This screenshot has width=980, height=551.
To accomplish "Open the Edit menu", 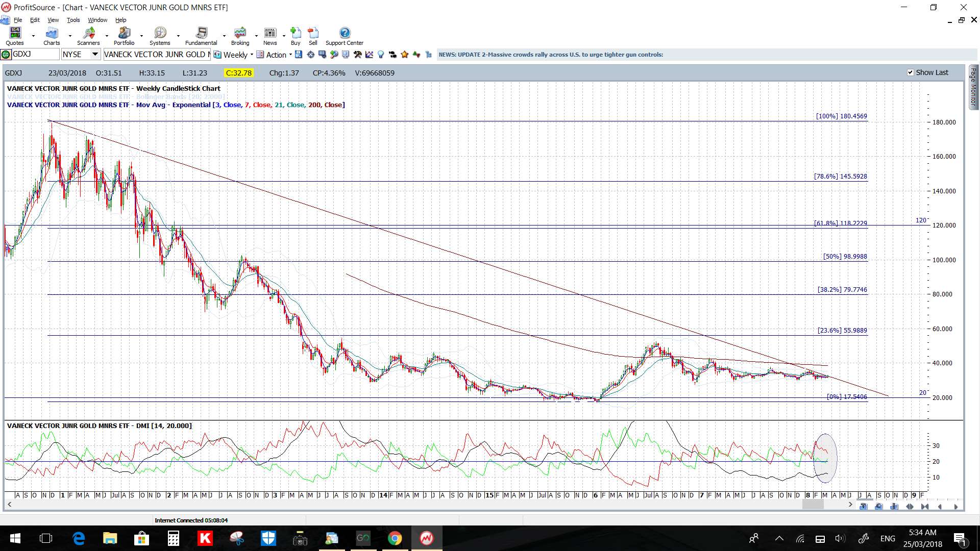I will pos(35,20).
